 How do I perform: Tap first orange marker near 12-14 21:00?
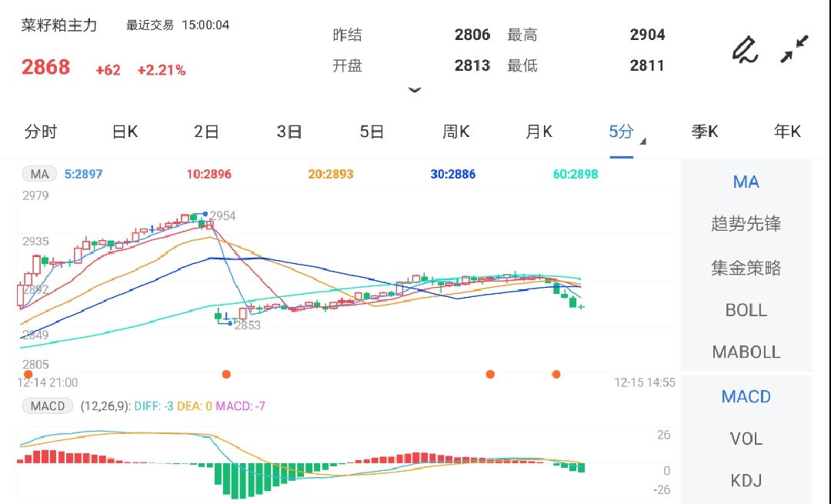tap(28, 374)
